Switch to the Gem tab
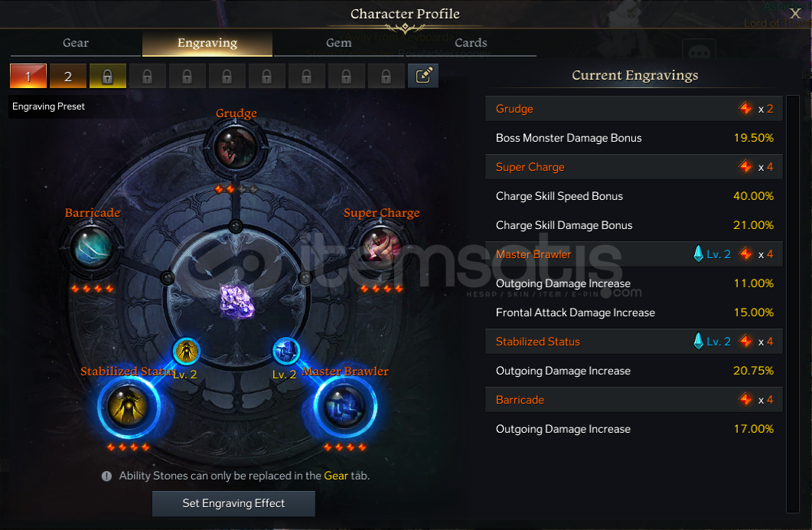This screenshot has height=530, width=812. tap(339, 43)
